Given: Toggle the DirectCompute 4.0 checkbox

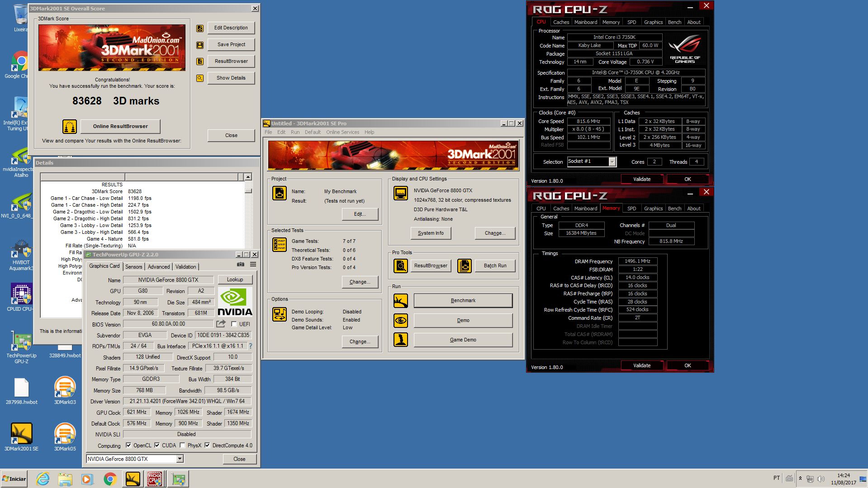Looking at the screenshot, I should coord(207,445).
